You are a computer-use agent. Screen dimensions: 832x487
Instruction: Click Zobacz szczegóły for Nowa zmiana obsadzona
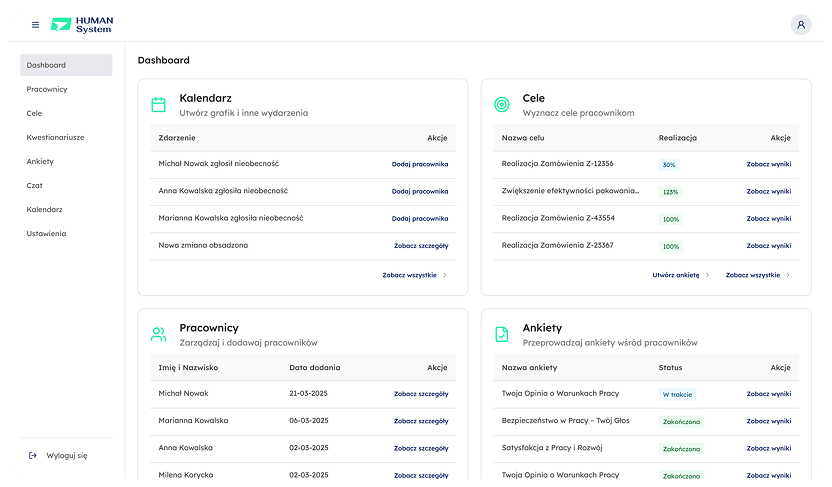pyautogui.click(x=421, y=246)
